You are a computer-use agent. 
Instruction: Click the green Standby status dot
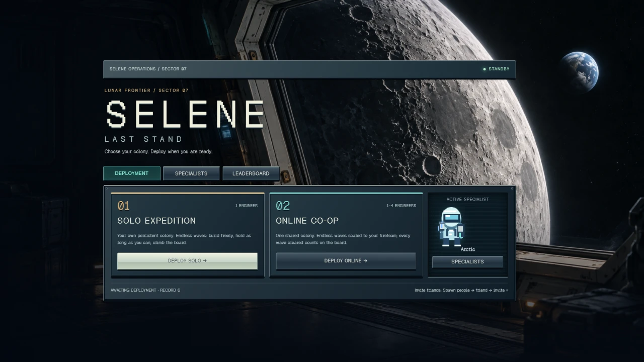(x=485, y=69)
